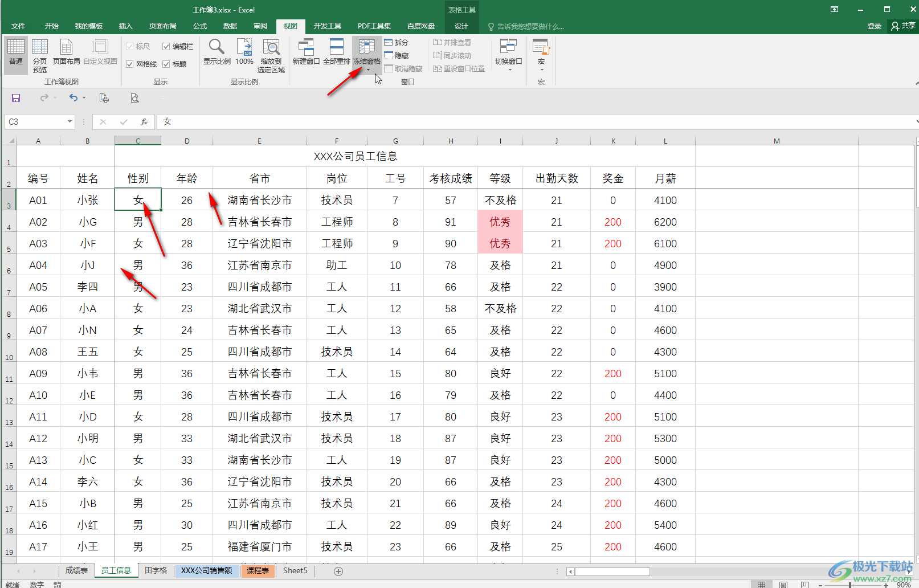Screen dimensions: 919x588
Task: Click the Hide (隐藏) window option
Action: (x=397, y=55)
